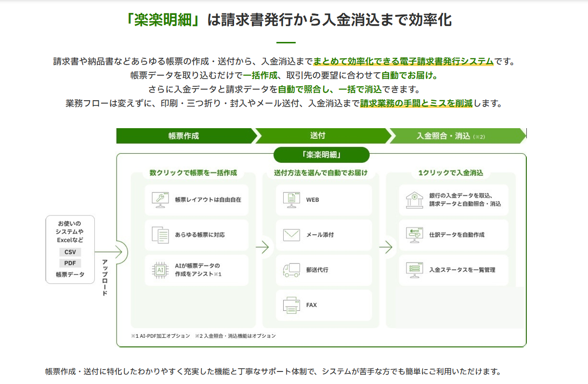Click the highlighted 自動で照合し、一括で消込 text
Screen dimensions: 588x384
(x=330, y=90)
